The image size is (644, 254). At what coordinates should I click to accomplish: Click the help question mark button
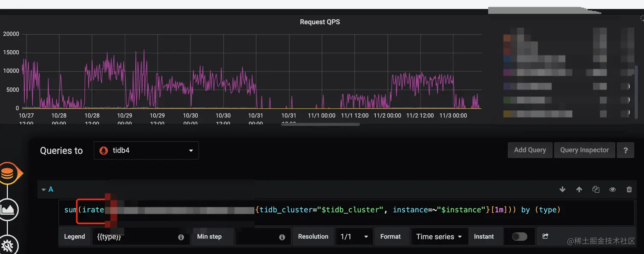(x=626, y=150)
